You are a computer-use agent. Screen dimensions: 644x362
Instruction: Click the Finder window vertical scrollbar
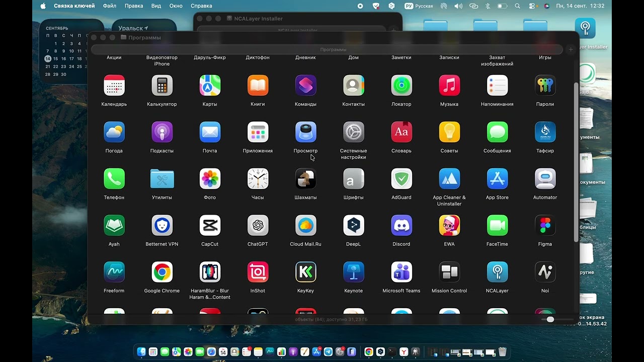[576, 162]
